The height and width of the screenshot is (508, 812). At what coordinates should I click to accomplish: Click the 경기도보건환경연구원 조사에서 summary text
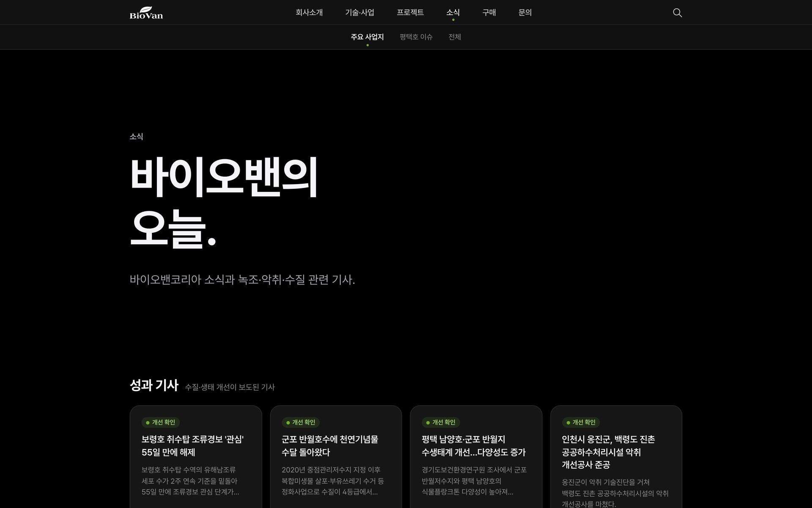pyautogui.click(x=474, y=481)
